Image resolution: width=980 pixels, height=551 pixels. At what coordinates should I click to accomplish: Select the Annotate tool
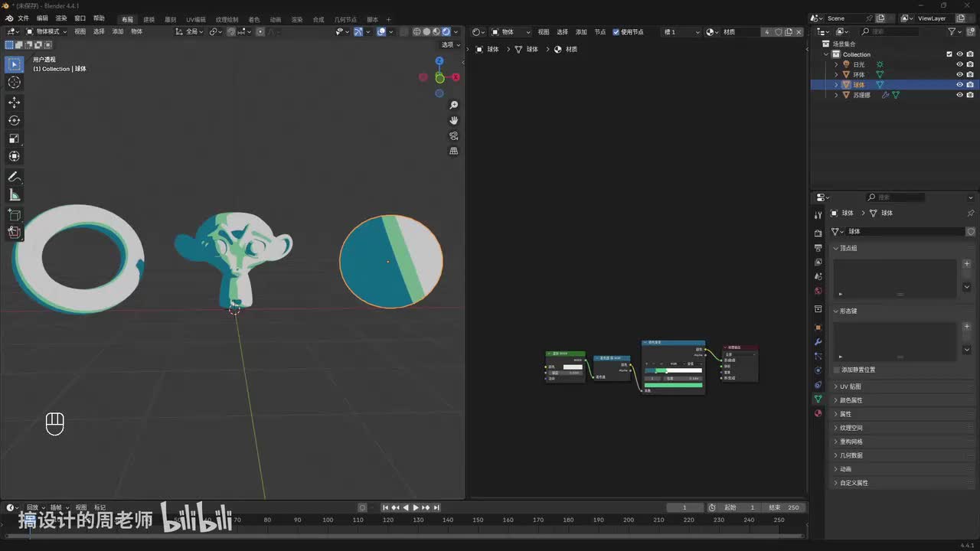[x=14, y=177]
